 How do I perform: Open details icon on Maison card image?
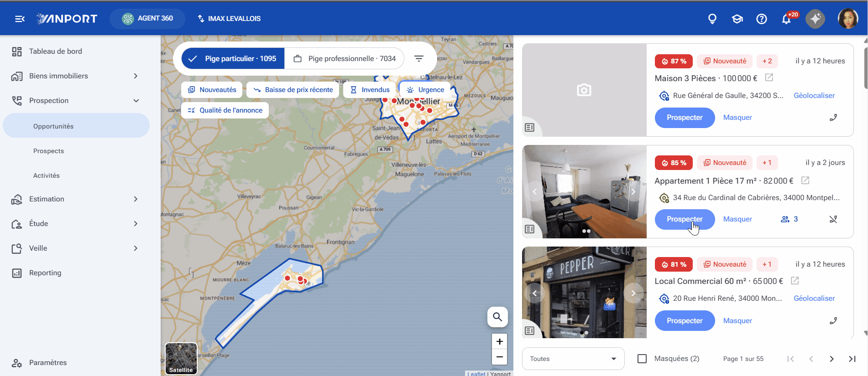click(x=529, y=127)
